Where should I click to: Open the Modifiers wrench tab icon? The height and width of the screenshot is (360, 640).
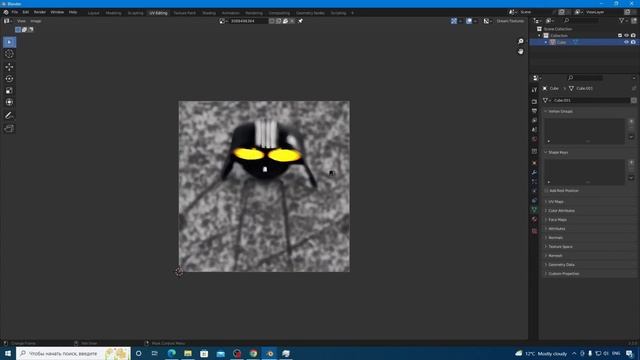[534, 172]
